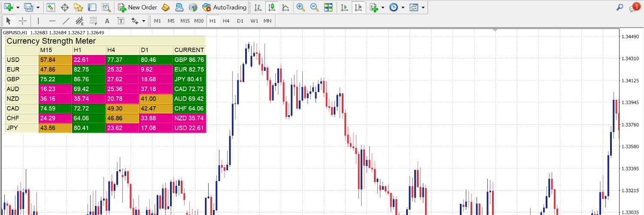
Task: Select the H1 timeframe button
Action: [213, 21]
